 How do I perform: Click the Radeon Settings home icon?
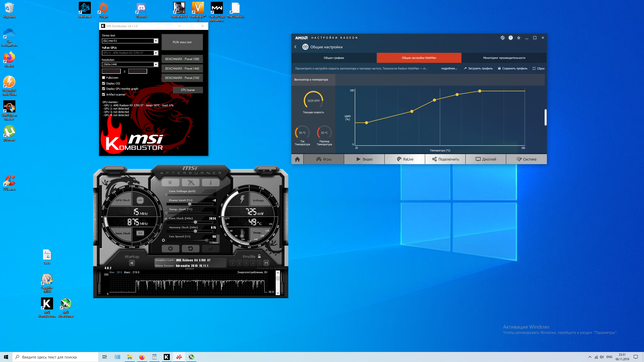tap(297, 159)
